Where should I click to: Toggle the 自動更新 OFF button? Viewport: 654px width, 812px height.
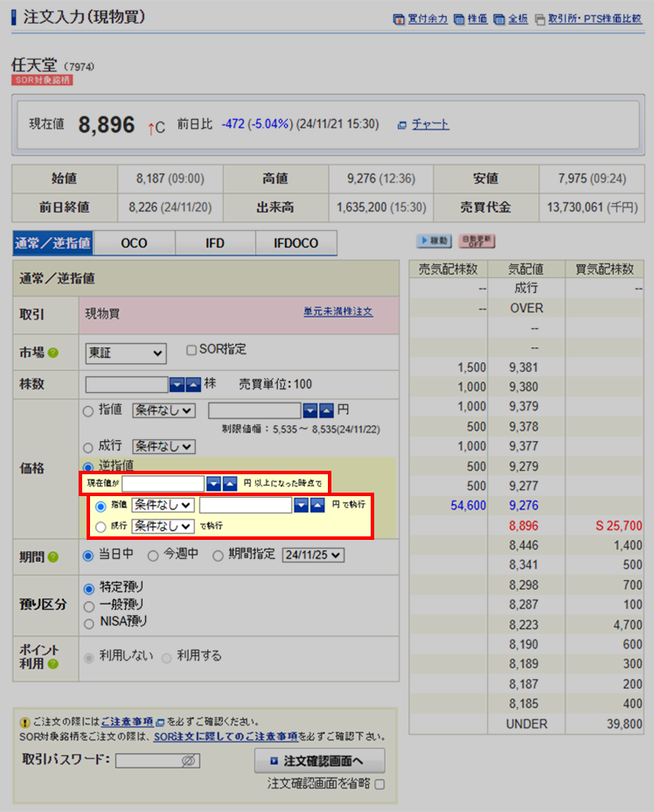(x=477, y=241)
